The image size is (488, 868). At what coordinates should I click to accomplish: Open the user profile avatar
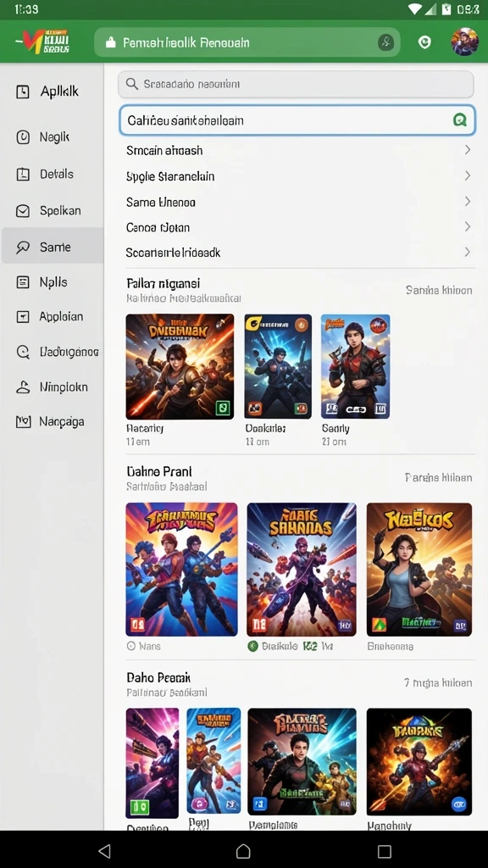(464, 42)
